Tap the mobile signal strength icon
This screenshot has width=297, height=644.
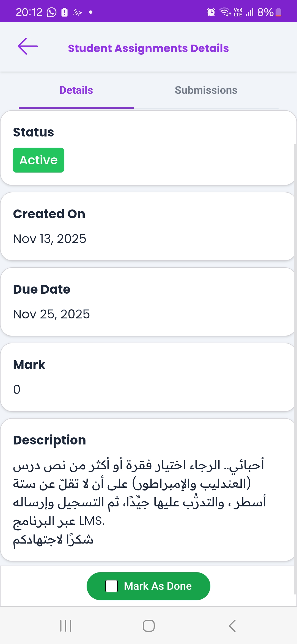[x=249, y=12]
